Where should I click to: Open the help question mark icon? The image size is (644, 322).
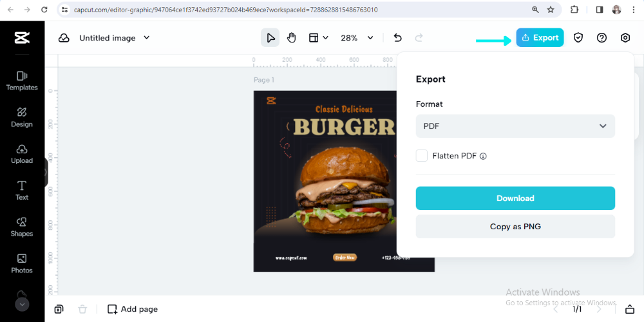[x=601, y=38]
